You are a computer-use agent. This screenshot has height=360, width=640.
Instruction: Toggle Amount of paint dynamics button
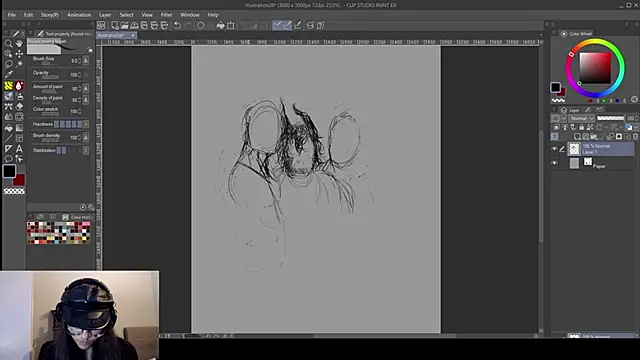[x=86, y=88]
